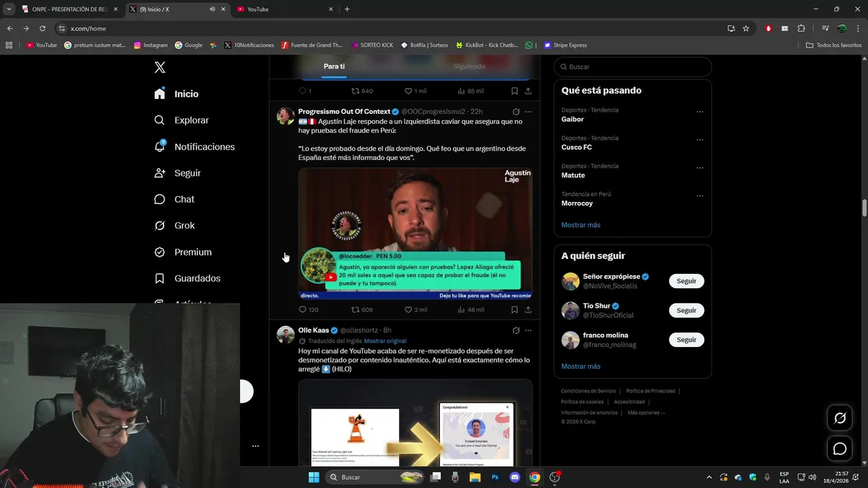Bookmark the Progresismo Out Of Context post
Viewport: 868px width, 488px height.
515,310
